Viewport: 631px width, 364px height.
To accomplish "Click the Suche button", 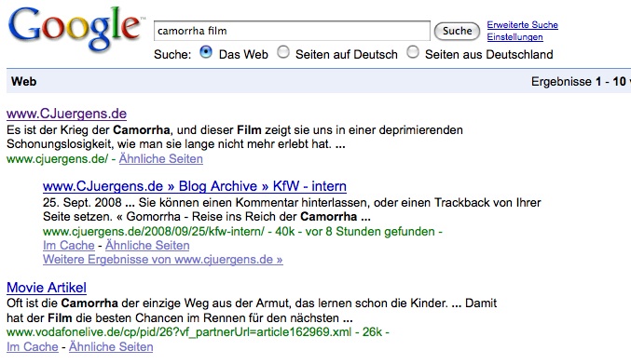I will (x=457, y=31).
